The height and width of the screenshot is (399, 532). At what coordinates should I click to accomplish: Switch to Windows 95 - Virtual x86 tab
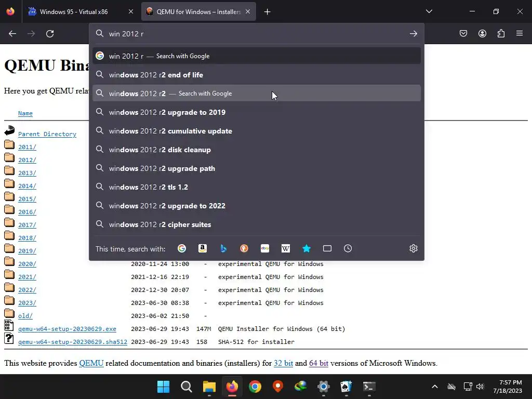(79, 12)
